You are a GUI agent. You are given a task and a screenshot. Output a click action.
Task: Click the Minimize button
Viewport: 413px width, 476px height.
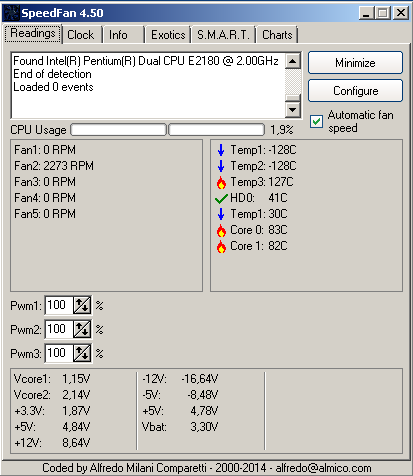tap(355, 63)
